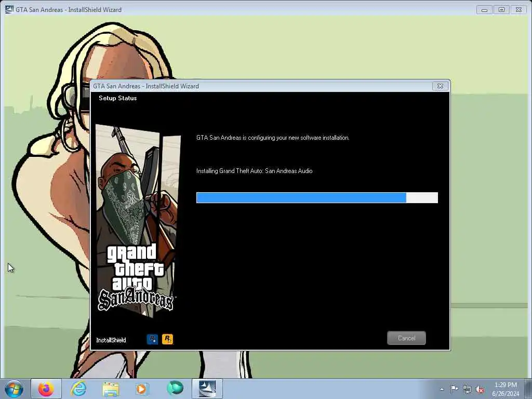Click the green globe taskbar icon
Viewport: 532px width, 399px height.
coord(175,388)
